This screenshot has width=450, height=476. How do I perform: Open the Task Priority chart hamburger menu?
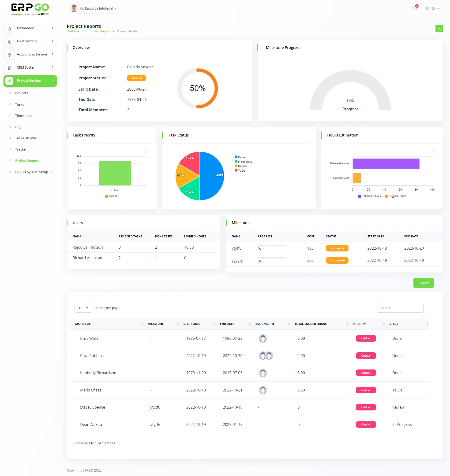[x=145, y=152]
